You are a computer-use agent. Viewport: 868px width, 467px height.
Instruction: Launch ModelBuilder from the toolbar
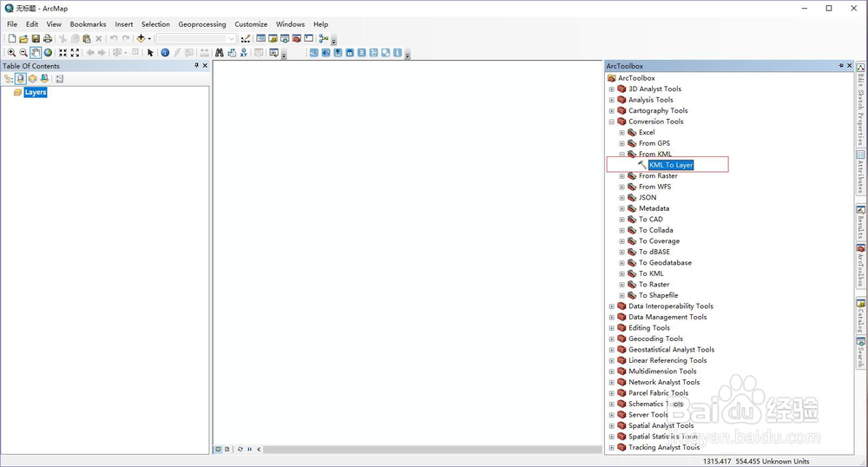click(x=324, y=39)
